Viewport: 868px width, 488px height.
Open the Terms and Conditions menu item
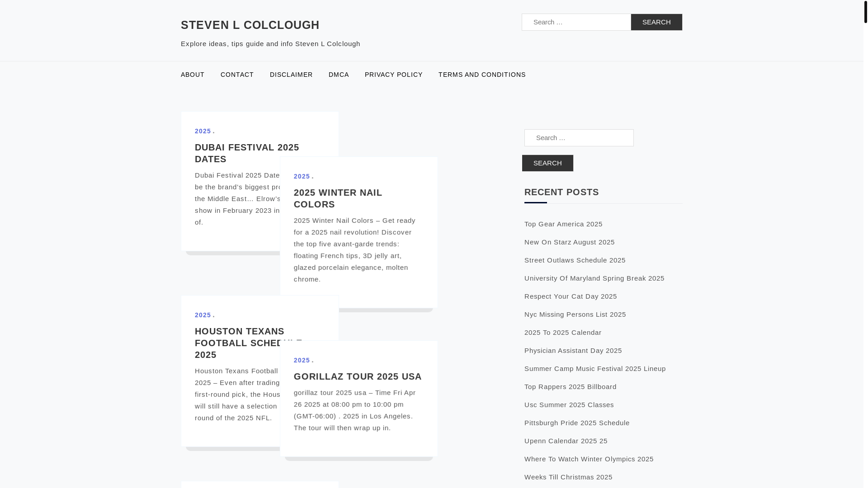coord(482,75)
